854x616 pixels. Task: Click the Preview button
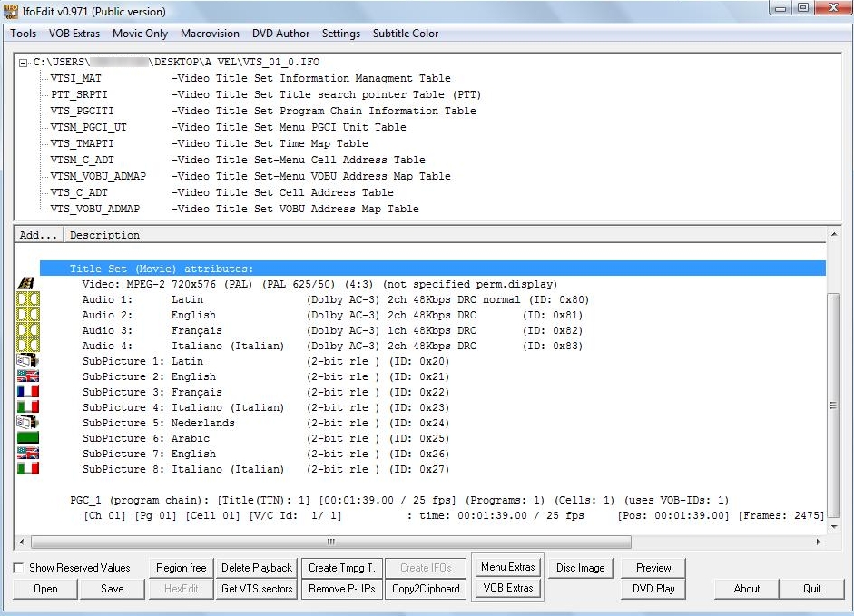(653, 568)
